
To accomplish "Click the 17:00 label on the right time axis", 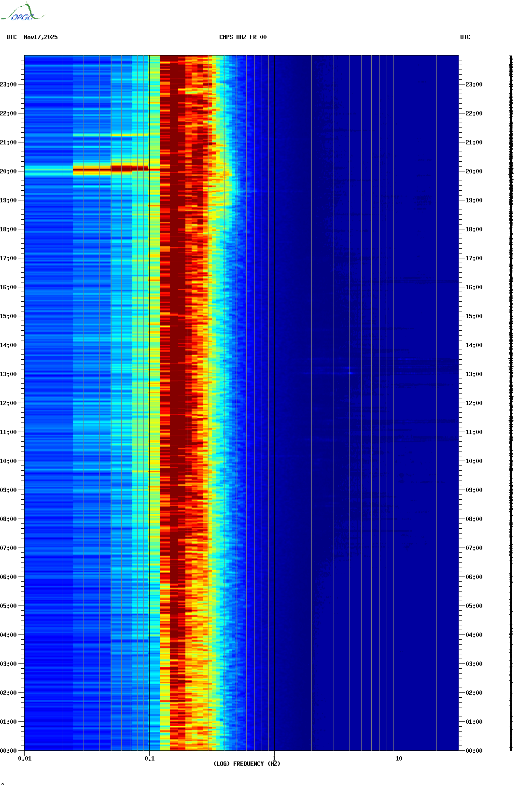I will click(474, 258).
